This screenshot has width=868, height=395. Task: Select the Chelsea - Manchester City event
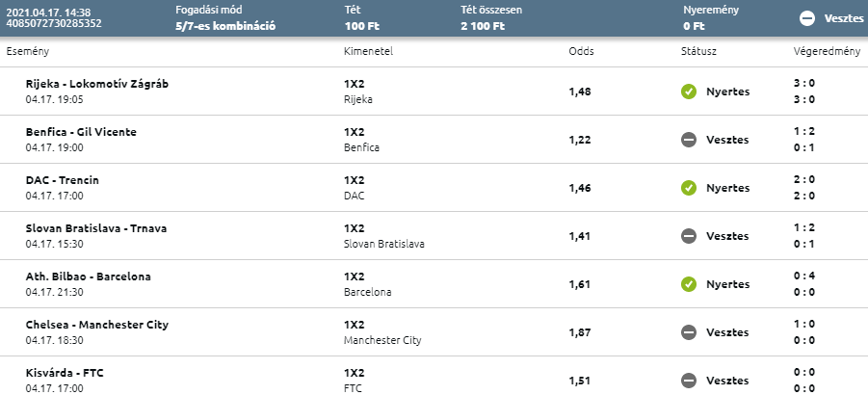[97, 325]
